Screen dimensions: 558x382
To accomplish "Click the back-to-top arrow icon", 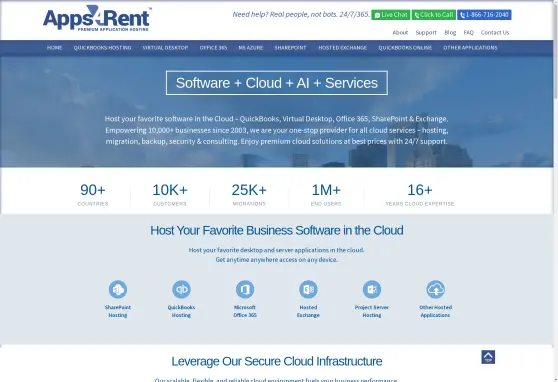I will click(488, 357).
